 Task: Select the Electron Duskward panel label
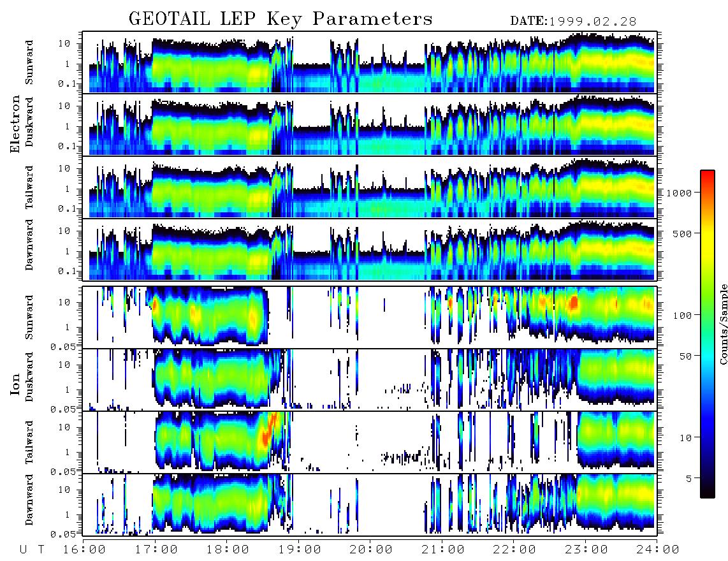pos(29,122)
